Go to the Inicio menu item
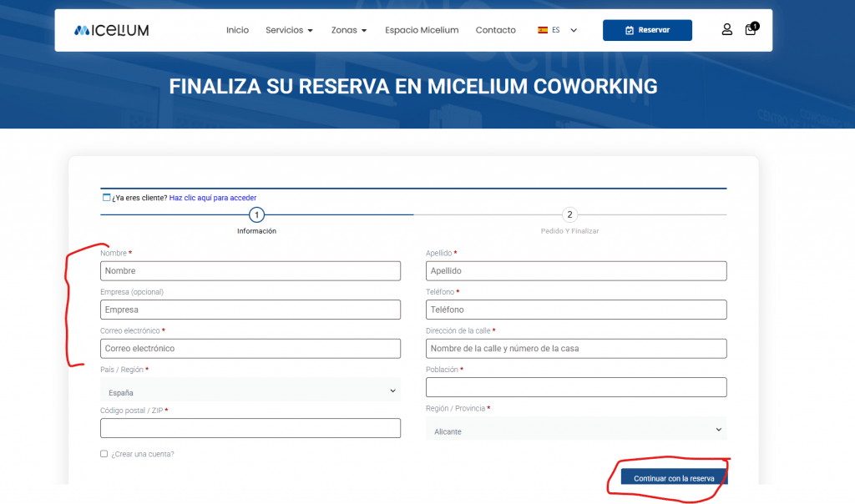The image size is (855, 504). pos(237,30)
